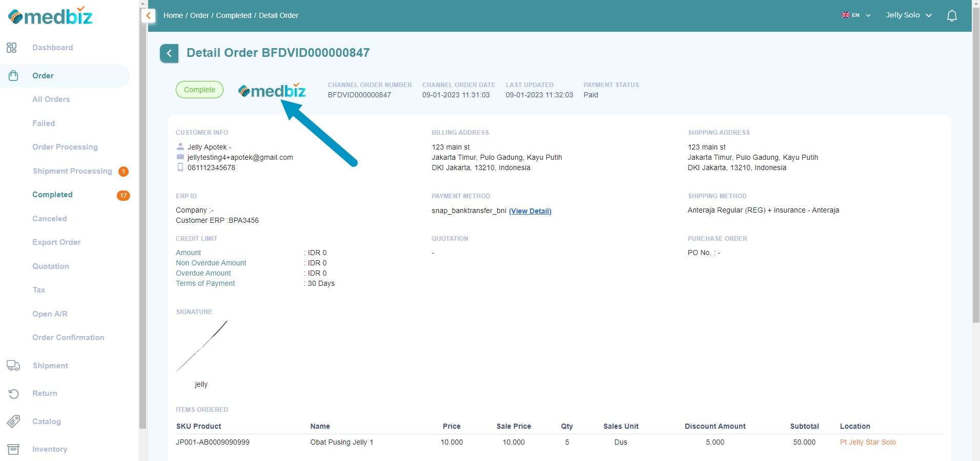Switch to the Export Order page
980x461 pixels.
56,242
